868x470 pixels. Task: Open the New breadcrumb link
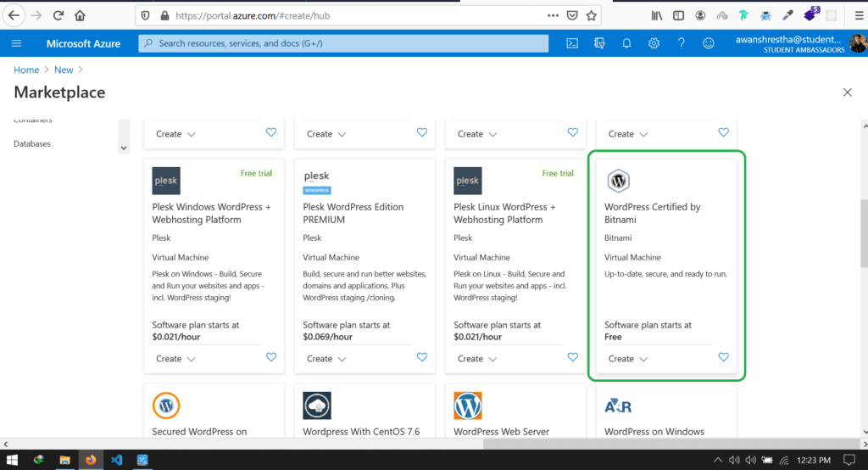64,70
